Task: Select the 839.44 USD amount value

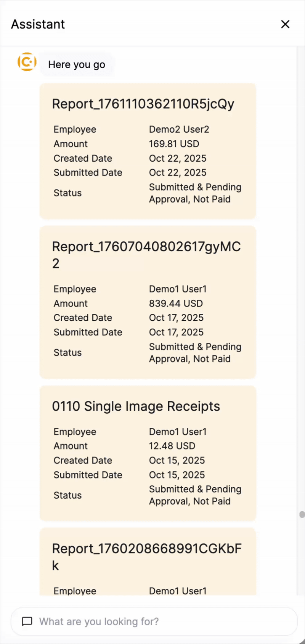Action: [176, 304]
